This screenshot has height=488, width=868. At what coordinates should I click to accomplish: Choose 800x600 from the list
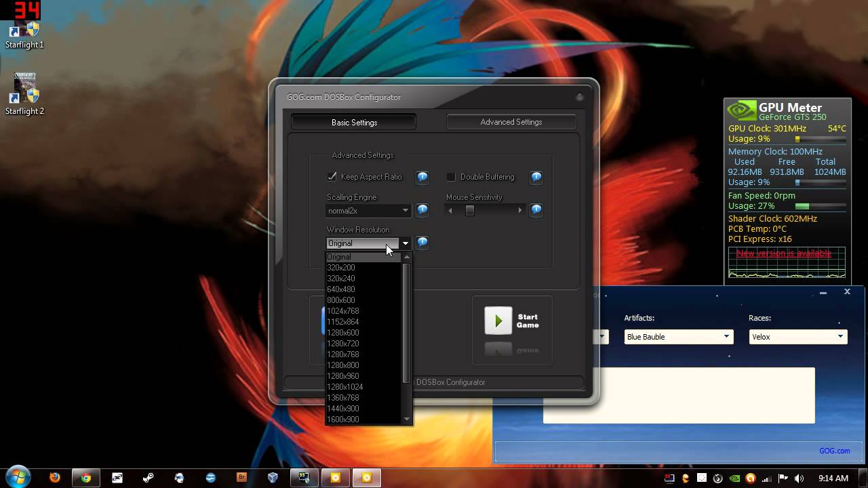click(x=363, y=300)
